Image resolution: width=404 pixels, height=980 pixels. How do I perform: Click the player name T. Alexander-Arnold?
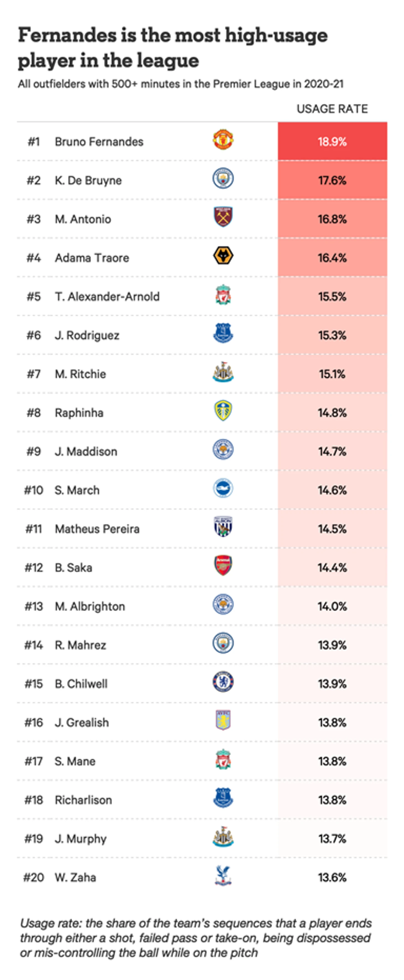tap(107, 296)
